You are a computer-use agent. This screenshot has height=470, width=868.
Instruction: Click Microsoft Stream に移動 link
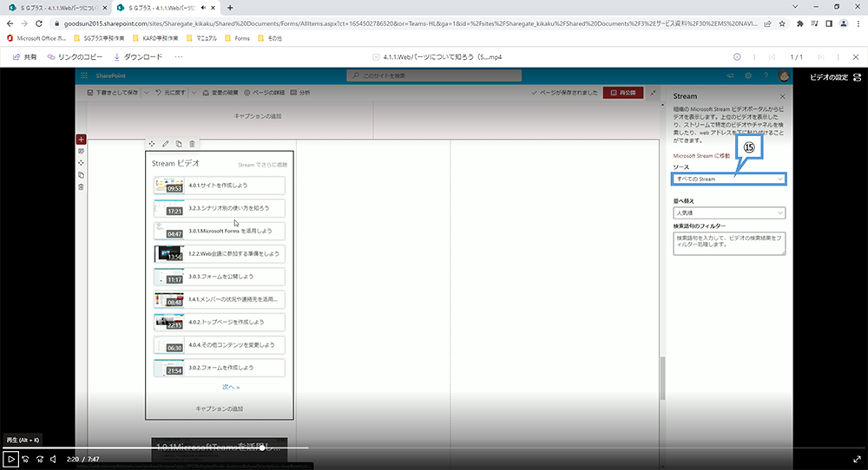[x=701, y=156]
